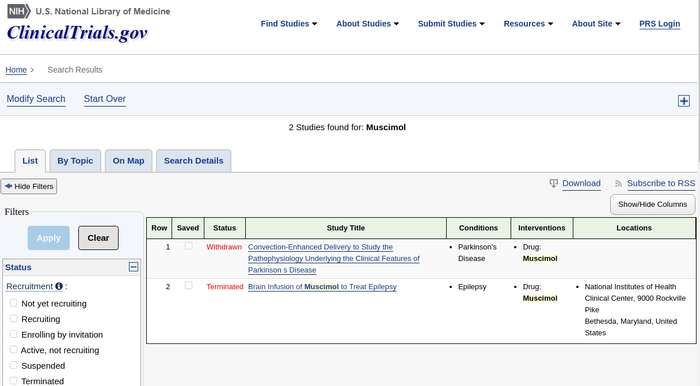
Task: Check the Suspended filter
Action: [x=13, y=365]
